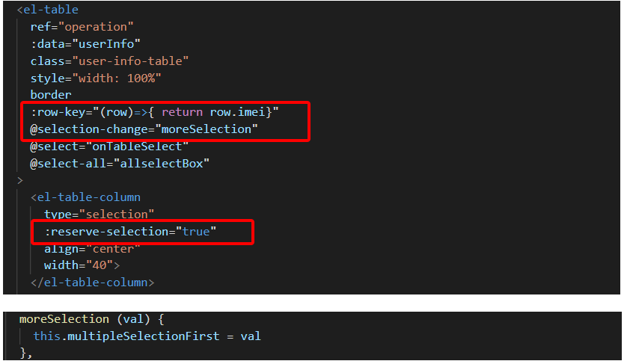Click the type="selection" attribute

click(x=99, y=215)
